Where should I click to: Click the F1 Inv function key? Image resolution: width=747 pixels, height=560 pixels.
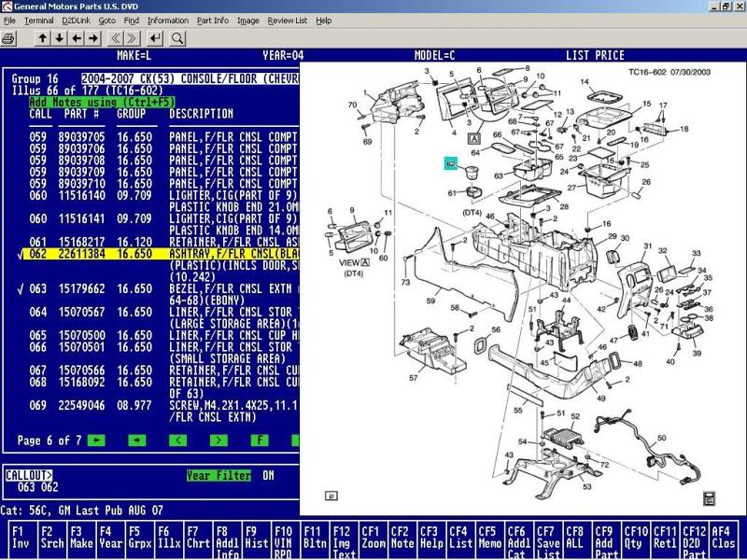(21, 540)
